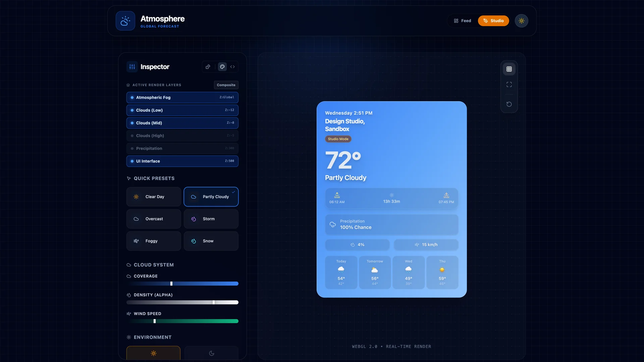Click the fullscreen icon in preview toolbar

point(509,84)
